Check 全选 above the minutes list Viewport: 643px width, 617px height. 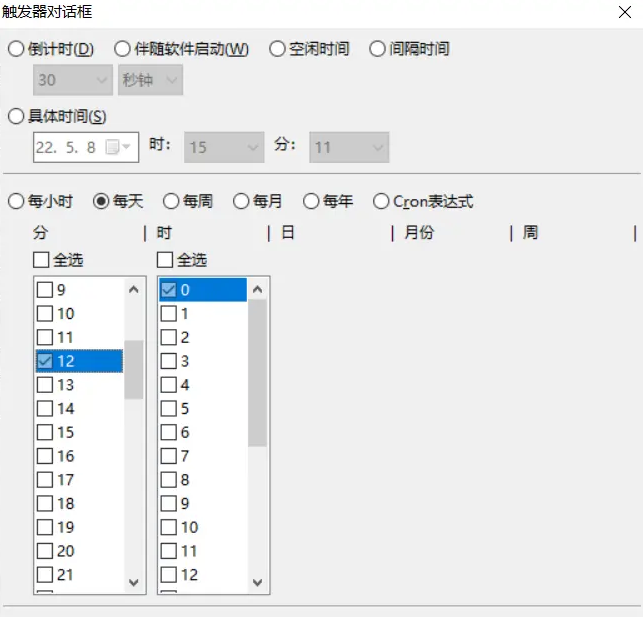tap(41, 260)
